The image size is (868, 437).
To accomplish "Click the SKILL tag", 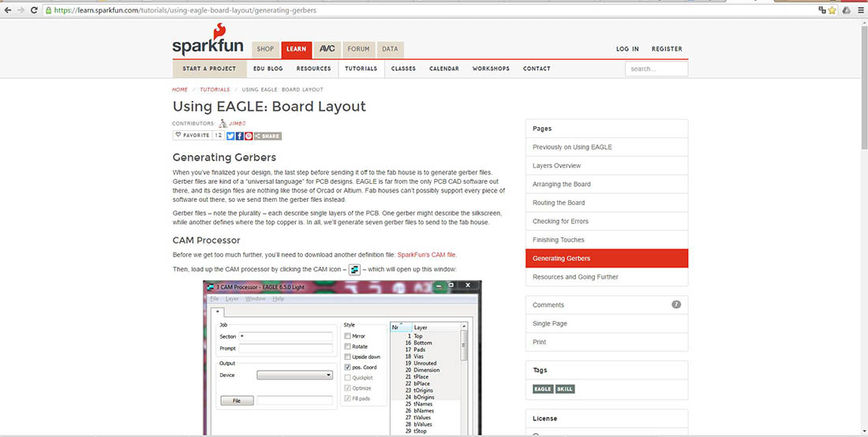I will pos(565,389).
